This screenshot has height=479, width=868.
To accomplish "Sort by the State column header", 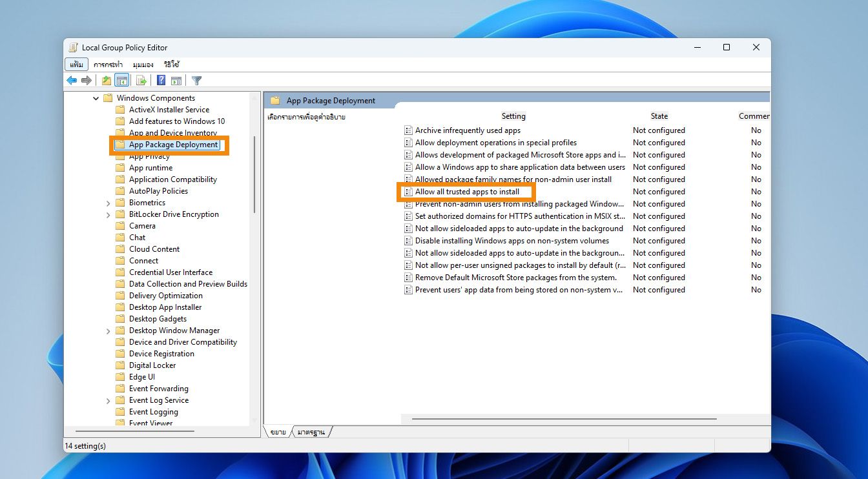I will [x=659, y=116].
